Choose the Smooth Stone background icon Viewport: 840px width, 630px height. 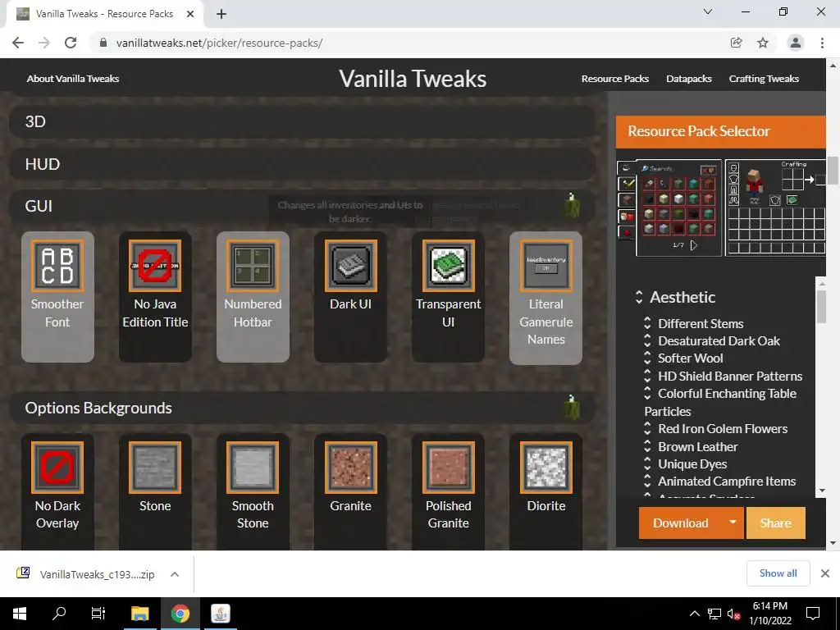tap(253, 467)
